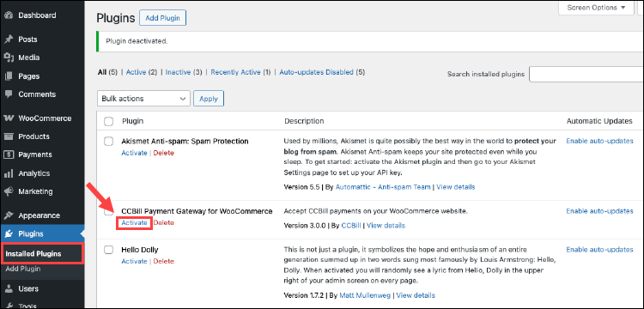Viewport: 644px width, 309px height.
Task: Click the Pages icon in sidebar
Action: 9,76
